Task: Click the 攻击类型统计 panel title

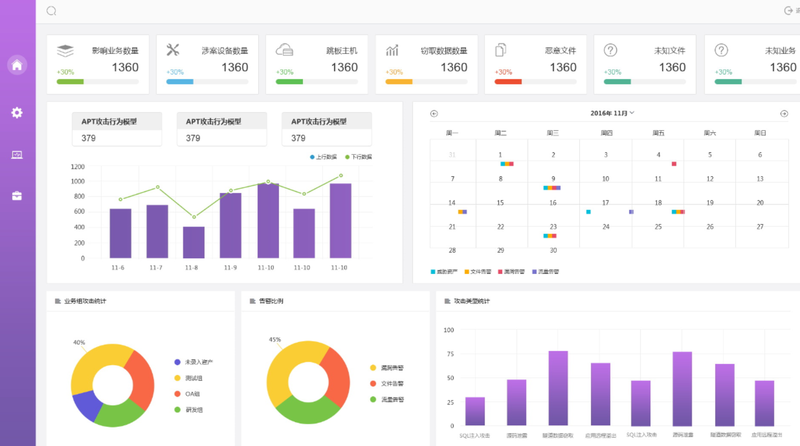Action: [472, 301]
